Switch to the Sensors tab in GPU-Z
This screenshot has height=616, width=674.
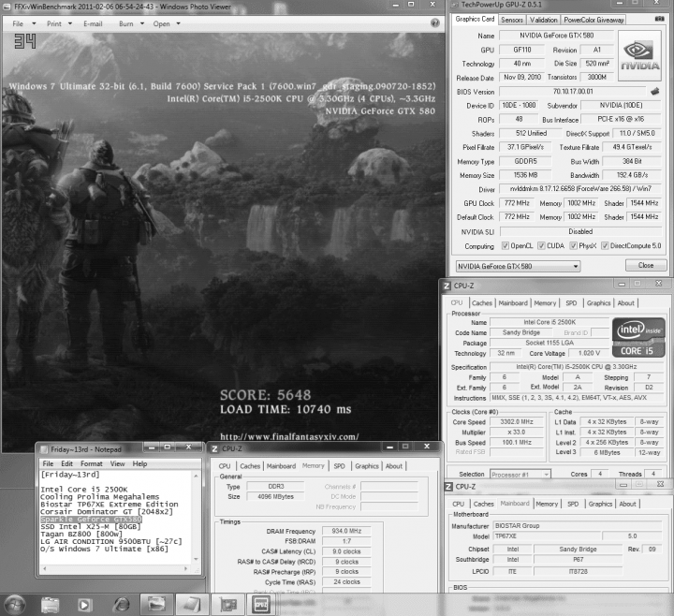(x=512, y=20)
